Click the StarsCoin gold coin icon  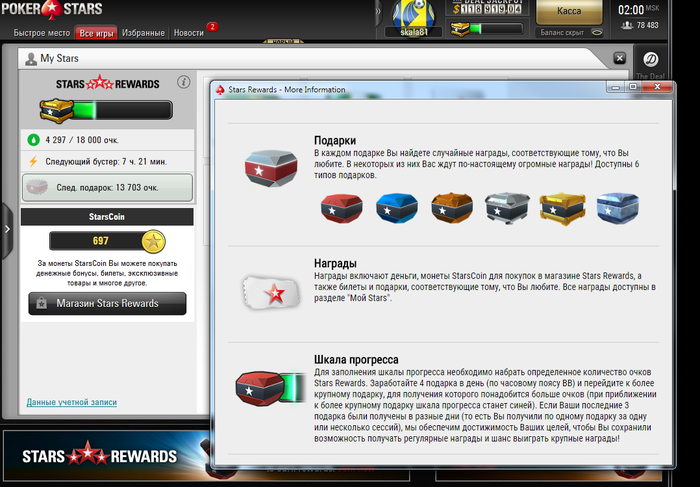[x=153, y=241]
